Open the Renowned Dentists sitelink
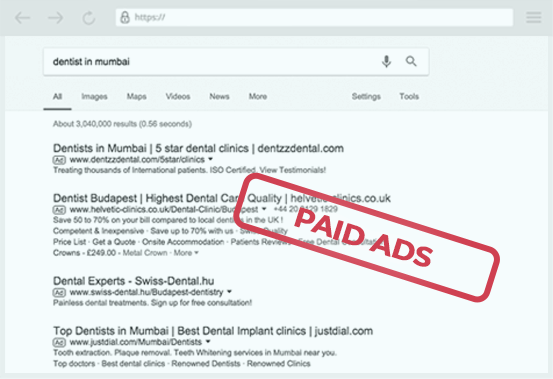 (x=206, y=364)
